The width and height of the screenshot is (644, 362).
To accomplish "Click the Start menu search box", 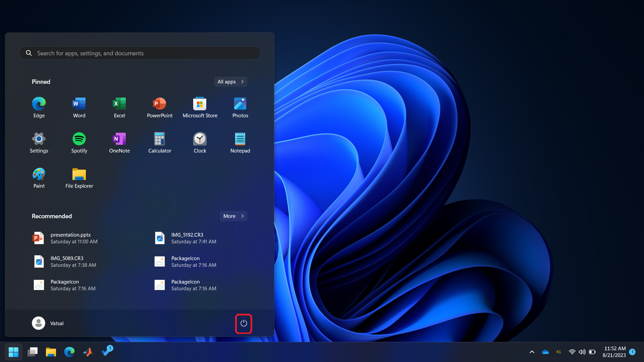I will 140,53.
